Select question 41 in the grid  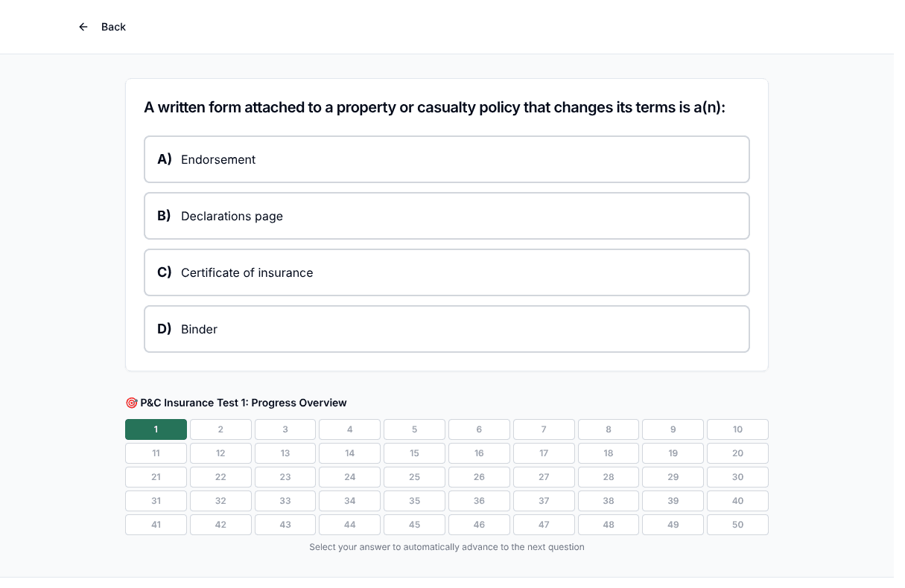pos(156,525)
